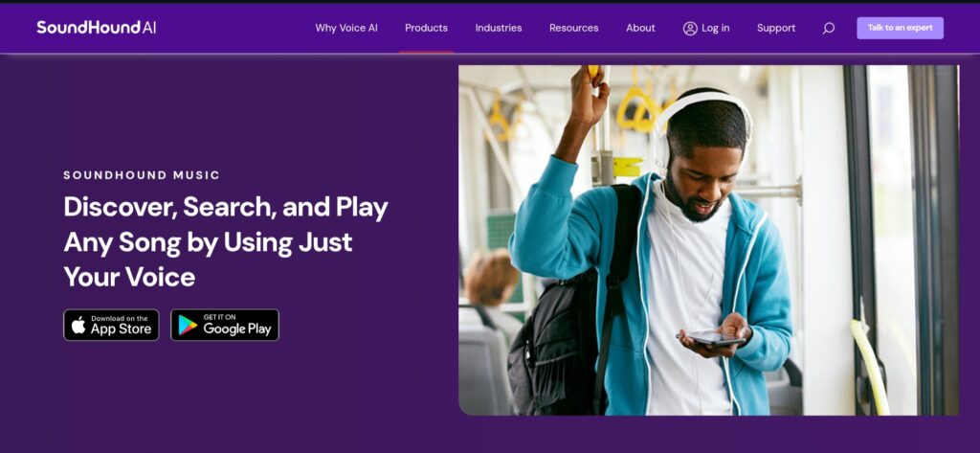Image resolution: width=980 pixels, height=453 pixels.
Task: Click the red underline below Products
Action: pyautogui.click(x=426, y=52)
